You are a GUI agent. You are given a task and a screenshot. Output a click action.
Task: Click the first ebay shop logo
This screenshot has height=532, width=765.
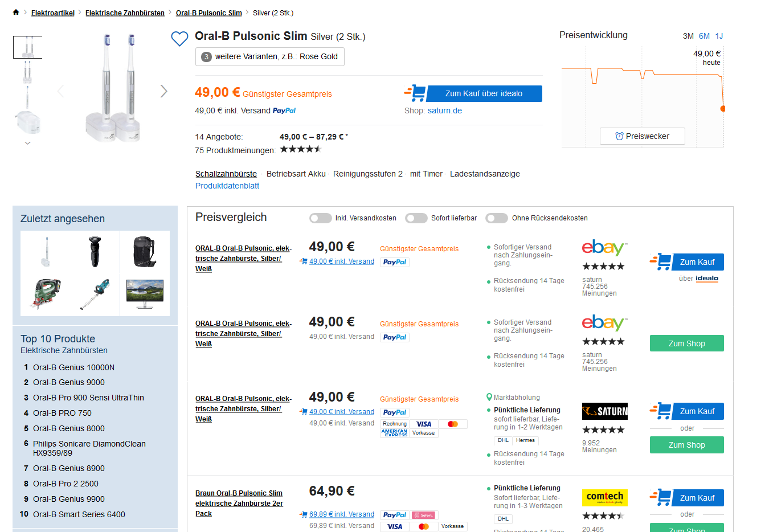[x=604, y=248]
